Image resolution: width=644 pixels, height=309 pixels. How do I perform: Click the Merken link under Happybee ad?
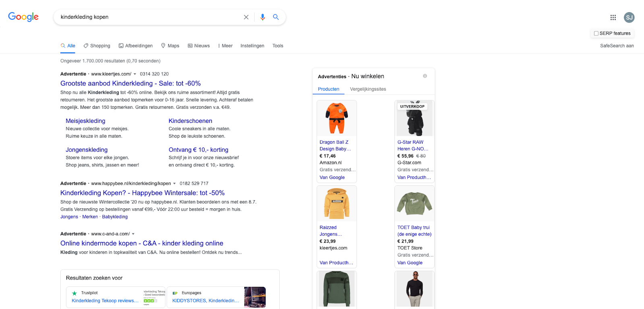pyautogui.click(x=90, y=217)
